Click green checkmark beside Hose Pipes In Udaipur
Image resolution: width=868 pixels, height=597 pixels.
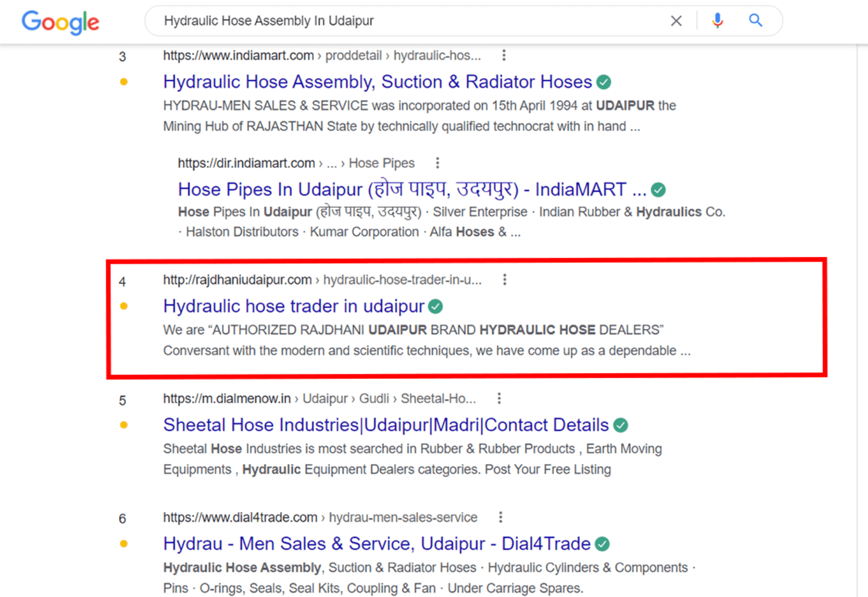658,190
